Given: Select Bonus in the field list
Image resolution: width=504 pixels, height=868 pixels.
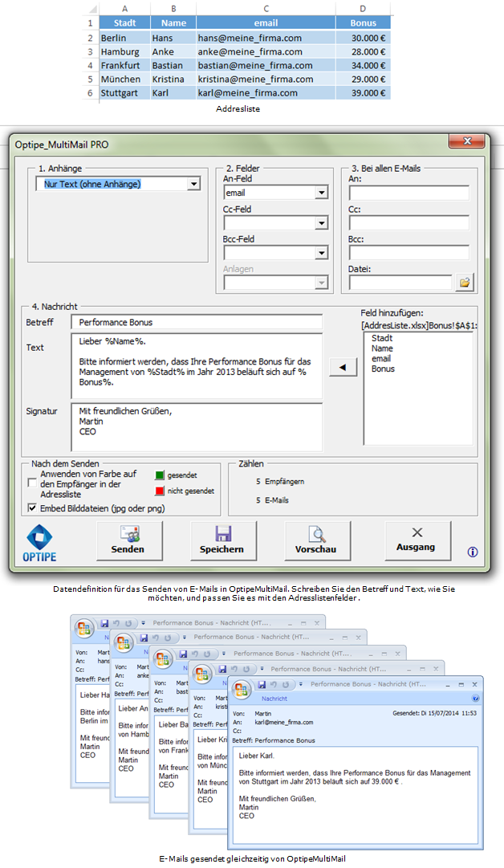Looking at the screenshot, I should click(383, 369).
